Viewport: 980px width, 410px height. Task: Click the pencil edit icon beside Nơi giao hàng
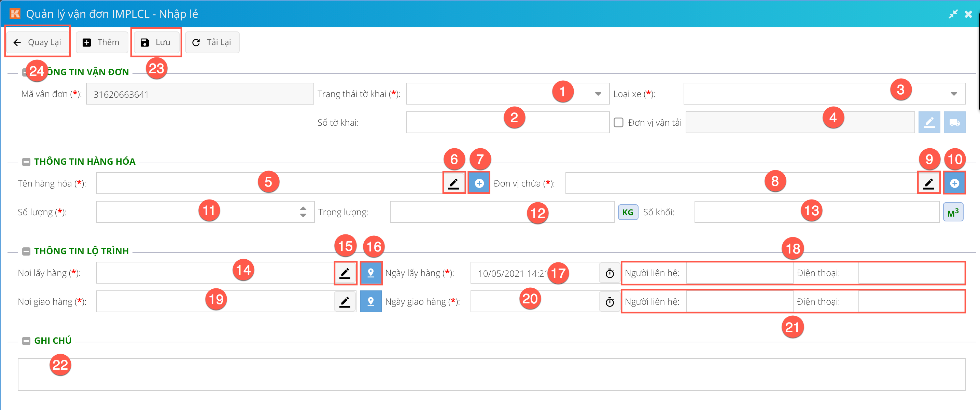(345, 301)
